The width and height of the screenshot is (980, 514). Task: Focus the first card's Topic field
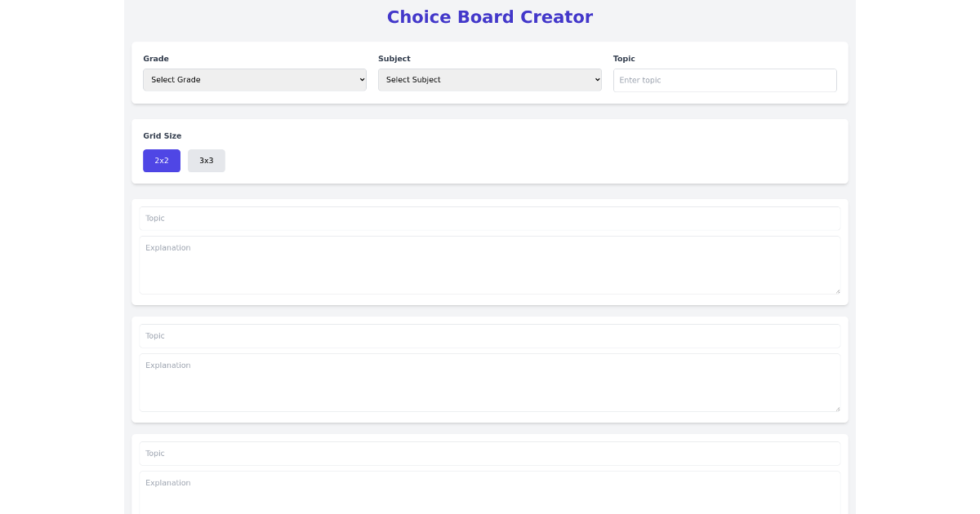(488, 219)
